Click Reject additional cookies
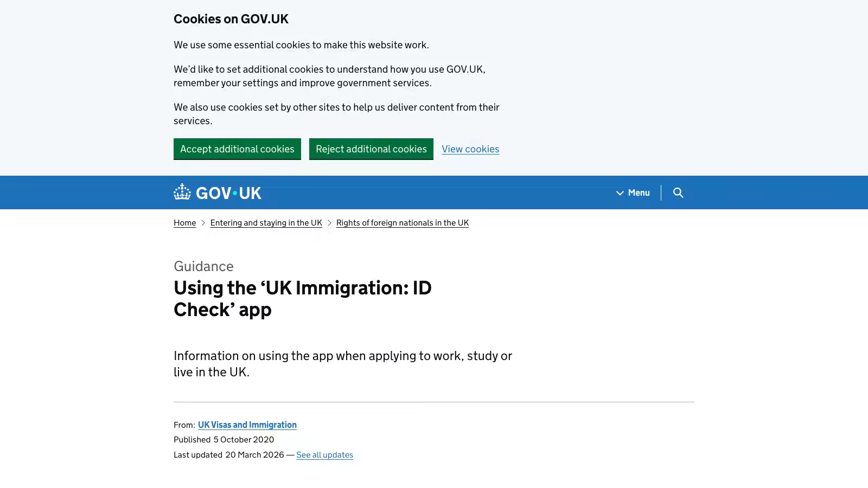This screenshot has width=868, height=488. pos(371,149)
